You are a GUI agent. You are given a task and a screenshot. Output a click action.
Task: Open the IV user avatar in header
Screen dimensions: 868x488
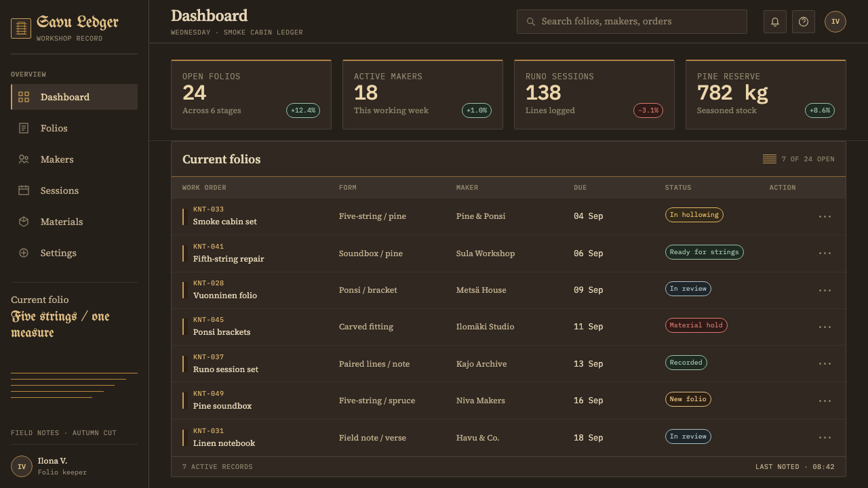[835, 22]
